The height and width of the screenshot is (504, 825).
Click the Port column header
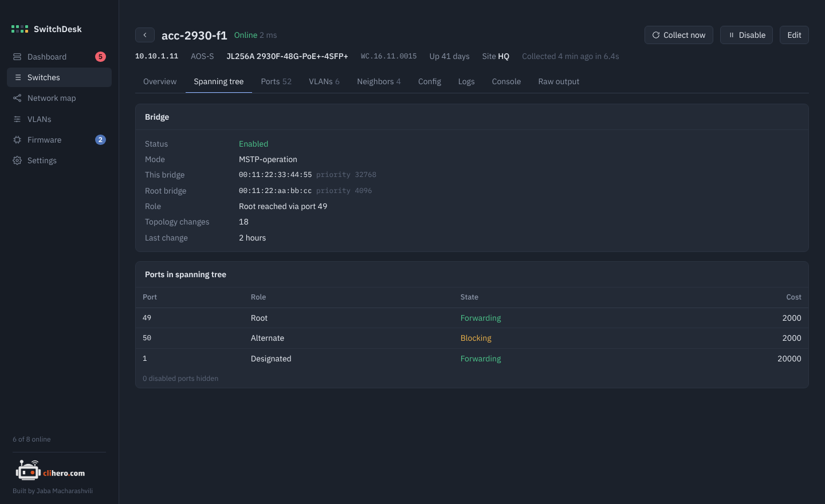click(x=150, y=297)
